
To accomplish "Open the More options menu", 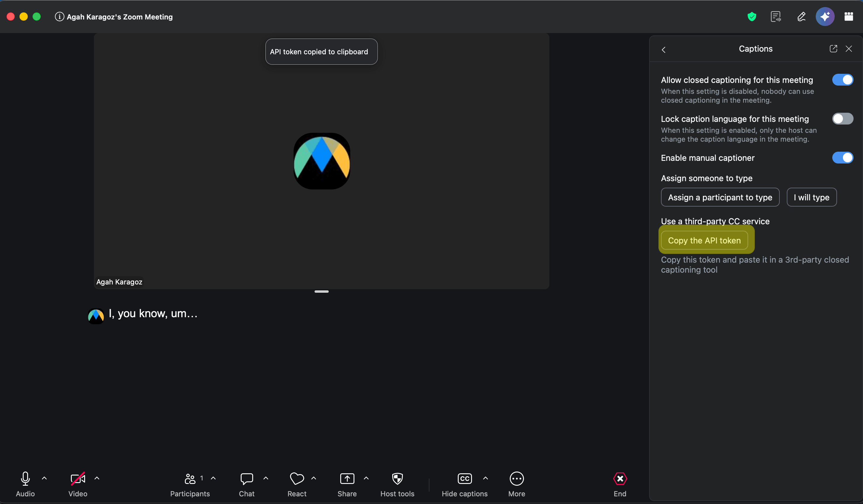I will [517, 484].
